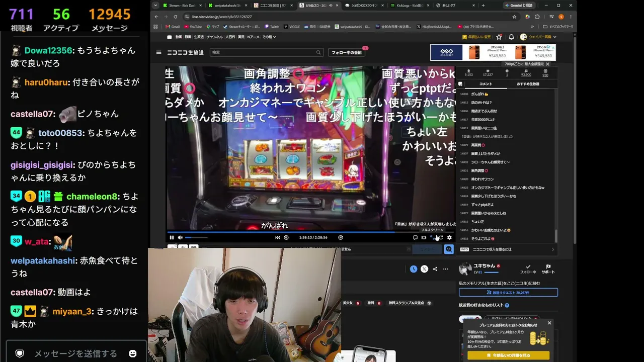Close the premium membership notice

(x=549, y=323)
